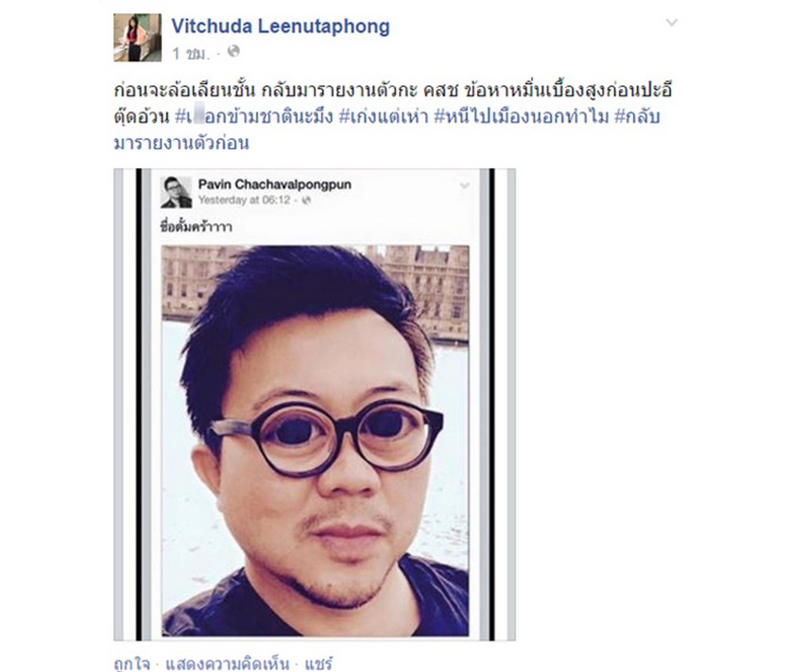Open hashtag #หนีไปเมืองนอกทำไม
Viewport: 791px width, 672px height.
click(521, 116)
